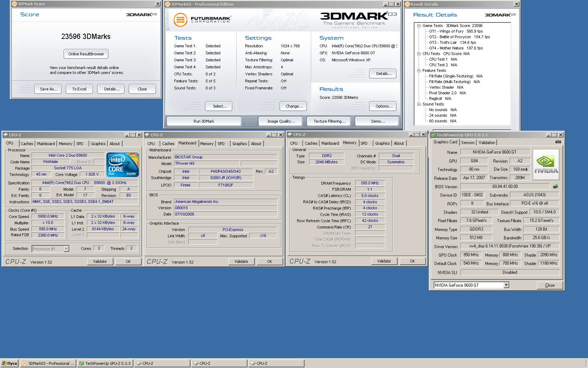This screenshot has height=368, width=588.
Task: Click the Close button in GPU-Z
Action: tap(550, 285)
